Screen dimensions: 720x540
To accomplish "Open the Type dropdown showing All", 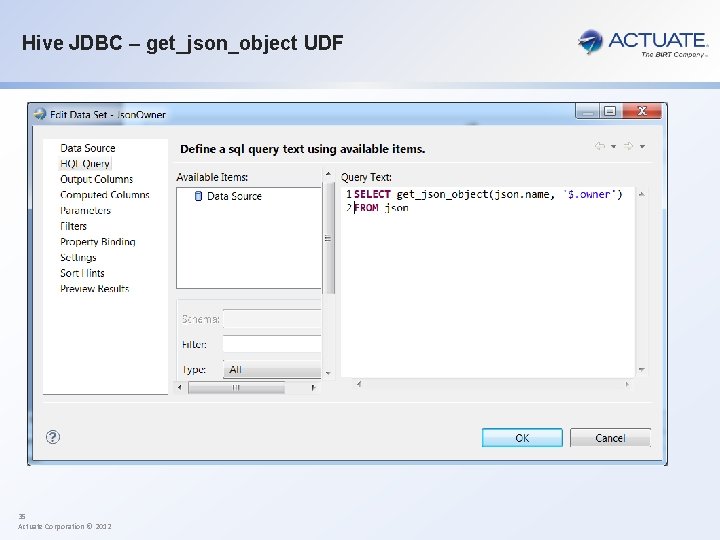I will click(x=272, y=369).
